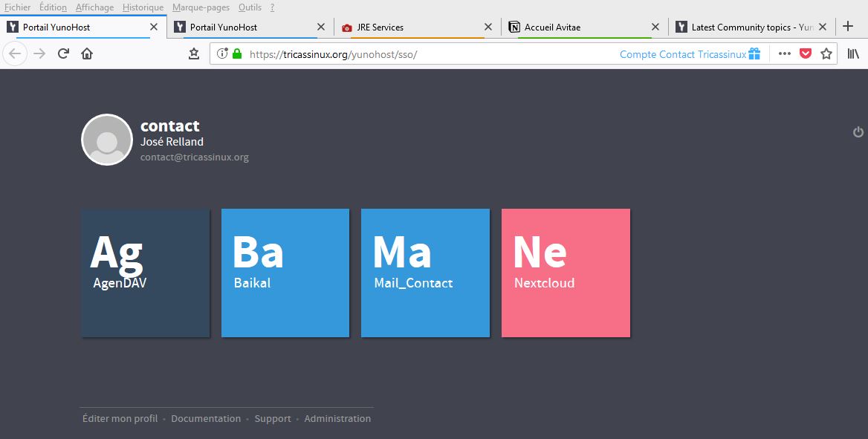
Task: Bookmark this page with the star icon
Action: [x=826, y=53]
